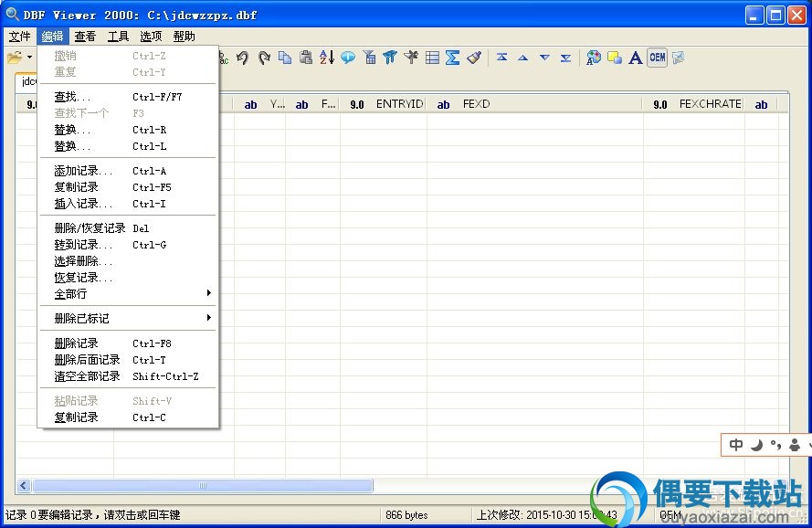Image resolution: width=812 pixels, height=528 pixels.
Task: Toggle the IME punctuation icon
Action: 775,445
